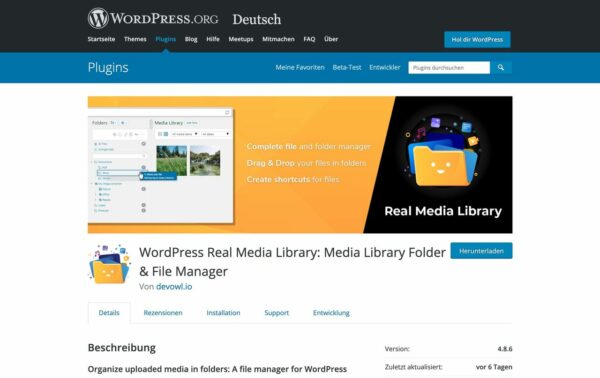Open the Startseite menu item

[101, 39]
